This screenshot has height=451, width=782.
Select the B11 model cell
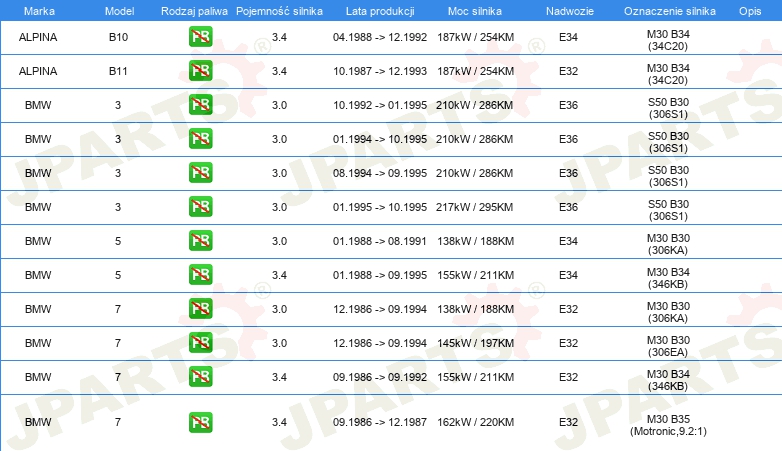point(118,71)
